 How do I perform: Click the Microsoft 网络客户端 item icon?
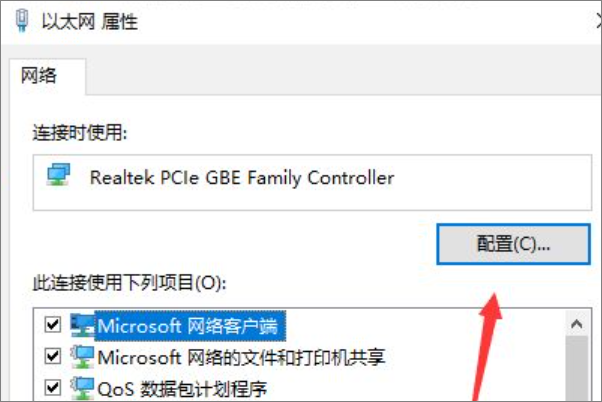(x=82, y=326)
